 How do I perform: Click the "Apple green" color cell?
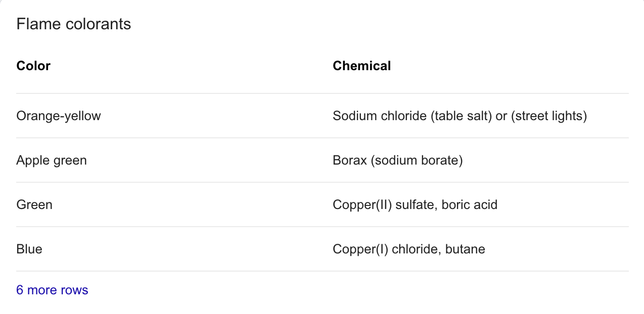52,161
